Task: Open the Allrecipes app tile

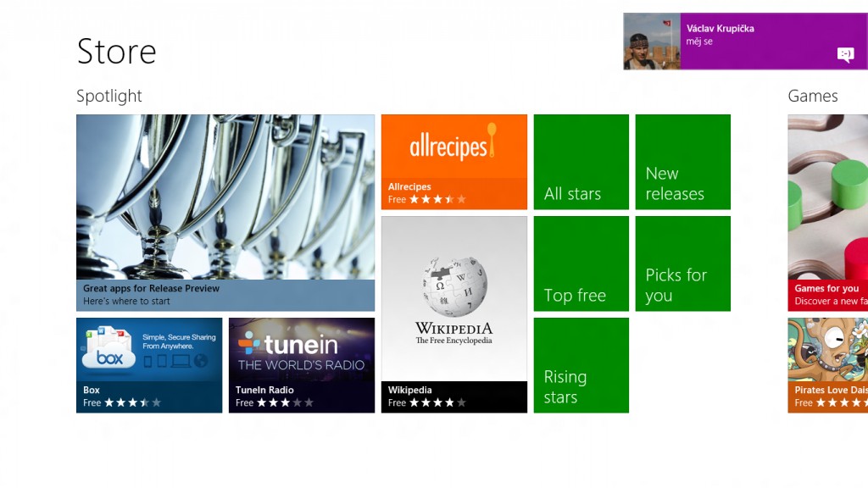Action: 454,162
